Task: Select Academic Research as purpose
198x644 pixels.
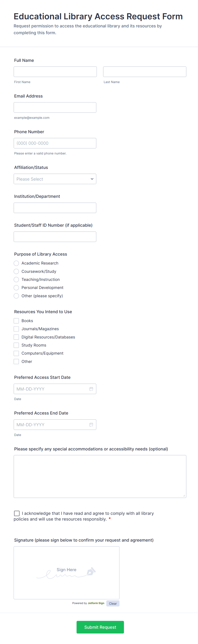Action: click(x=16, y=263)
